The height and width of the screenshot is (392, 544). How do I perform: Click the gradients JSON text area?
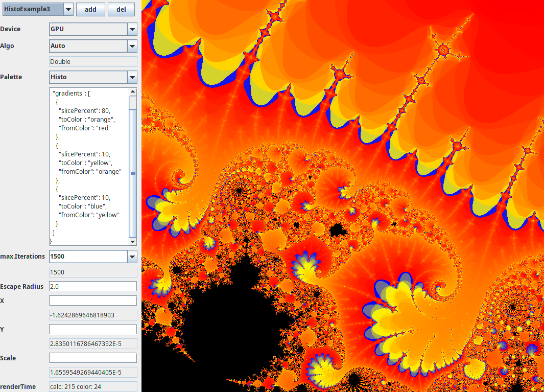pos(87,164)
